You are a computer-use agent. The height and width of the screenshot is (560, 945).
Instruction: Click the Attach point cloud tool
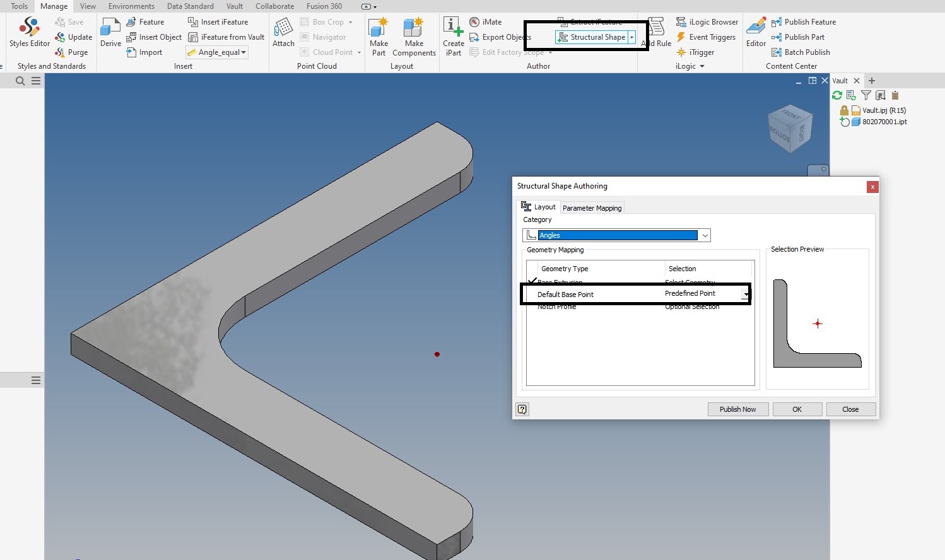[x=283, y=32]
